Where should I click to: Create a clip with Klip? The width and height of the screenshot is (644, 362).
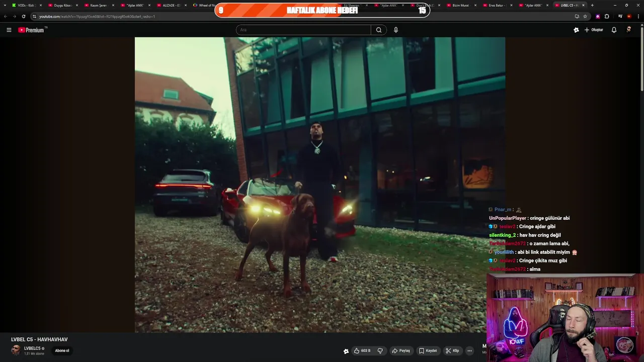(452, 351)
